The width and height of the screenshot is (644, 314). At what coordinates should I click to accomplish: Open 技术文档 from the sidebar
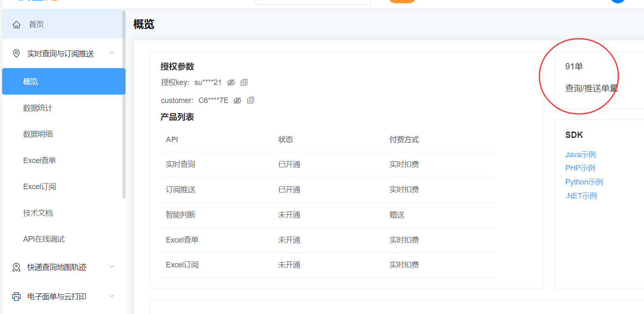click(x=38, y=213)
